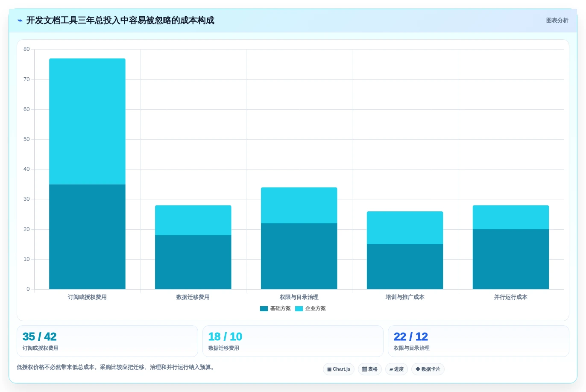Screen dimensions: 586x392
Task: Click the 权限与目录治理 x-axis label
Action: click(x=299, y=297)
